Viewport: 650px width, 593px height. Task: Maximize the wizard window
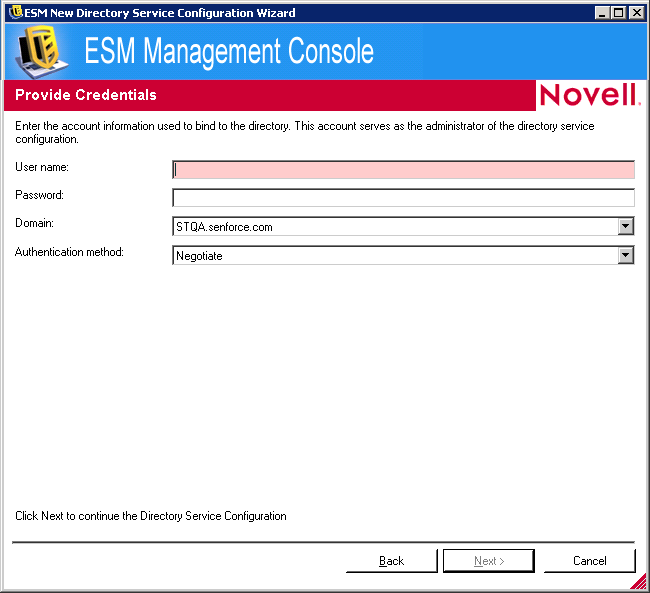(x=618, y=13)
